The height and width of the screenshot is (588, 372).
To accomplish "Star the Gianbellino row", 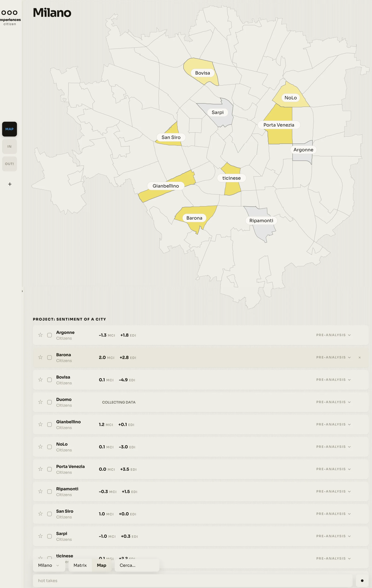I will coord(40,424).
